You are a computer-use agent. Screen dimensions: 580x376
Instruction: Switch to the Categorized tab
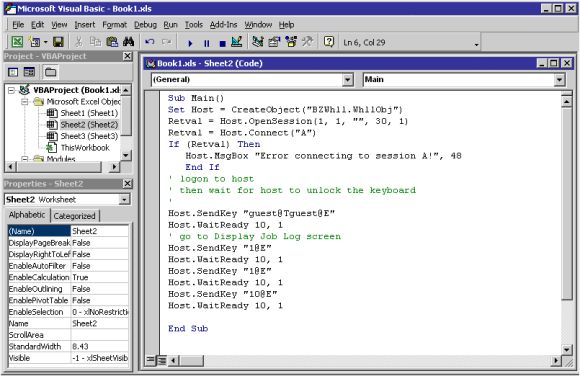pyautogui.click(x=74, y=216)
